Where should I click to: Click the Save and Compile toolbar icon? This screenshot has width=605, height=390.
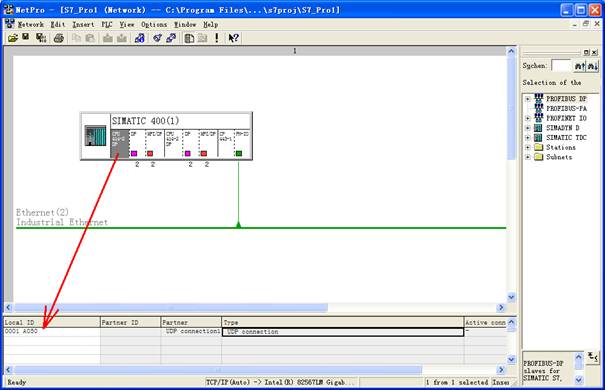41,38
